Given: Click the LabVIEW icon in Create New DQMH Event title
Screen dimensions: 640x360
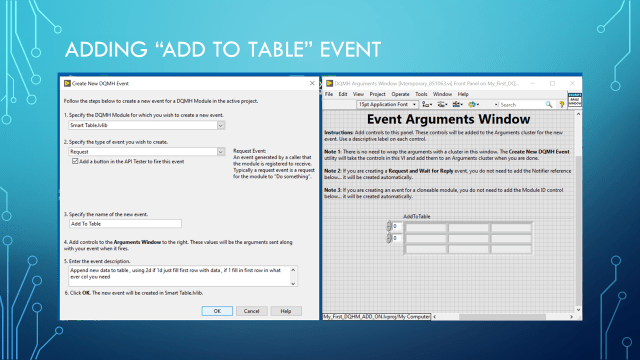Looking at the screenshot, I should pyautogui.click(x=67, y=83).
